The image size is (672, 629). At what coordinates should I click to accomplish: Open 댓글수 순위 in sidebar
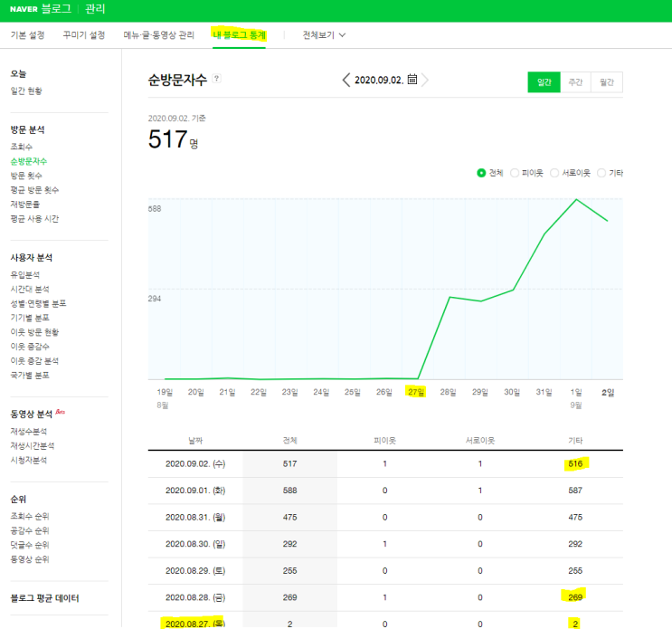pyautogui.click(x=30, y=545)
